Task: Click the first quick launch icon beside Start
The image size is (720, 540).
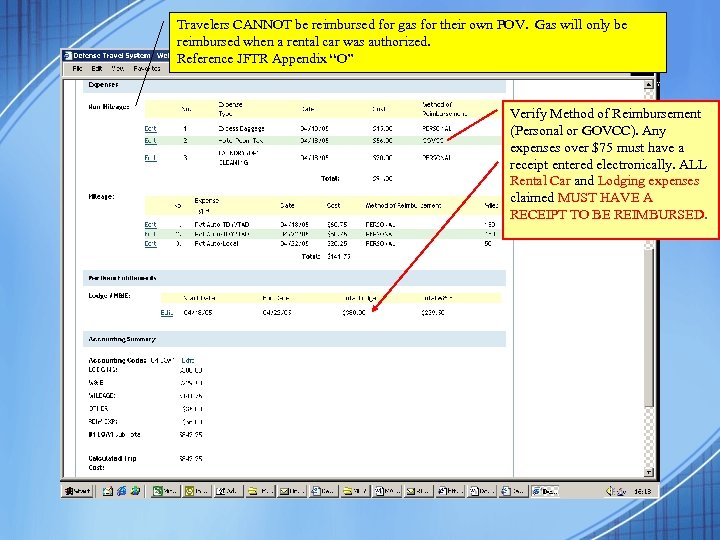Action: (108, 491)
